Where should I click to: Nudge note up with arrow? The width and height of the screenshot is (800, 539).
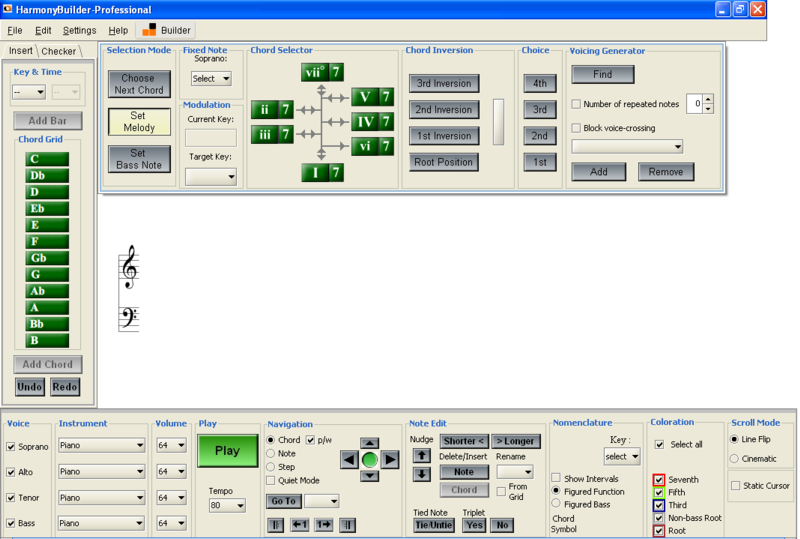pyautogui.click(x=421, y=455)
